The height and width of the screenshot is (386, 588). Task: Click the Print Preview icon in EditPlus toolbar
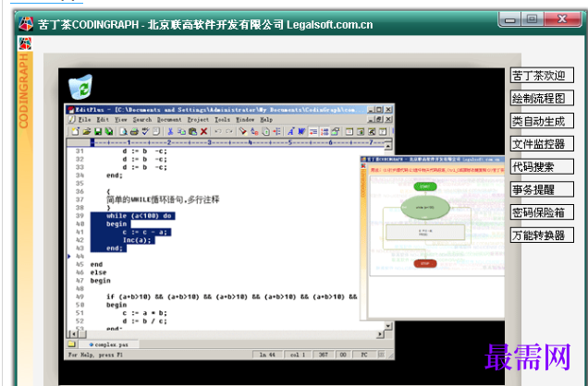[x=123, y=131]
